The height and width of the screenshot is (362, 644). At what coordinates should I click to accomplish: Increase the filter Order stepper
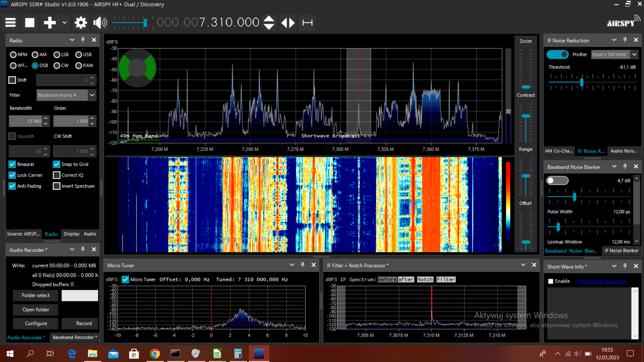[x=93, y=118]
